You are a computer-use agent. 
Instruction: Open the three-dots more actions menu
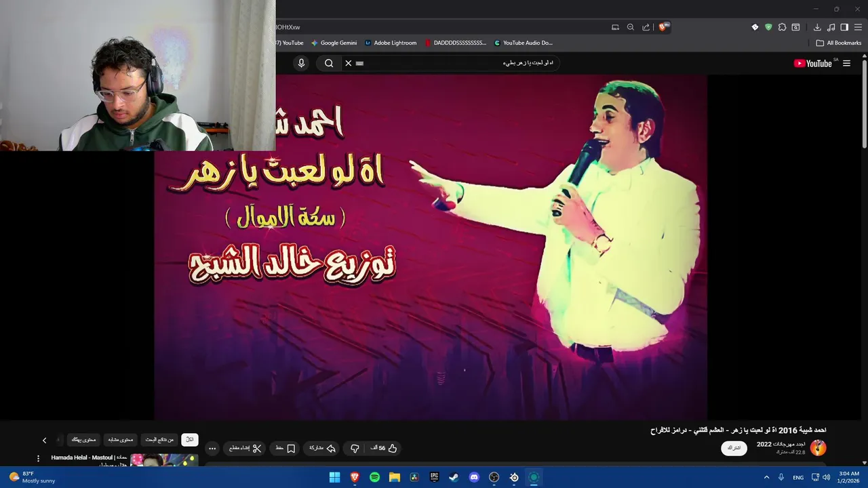pyautogui.click(x=212, y=448)
